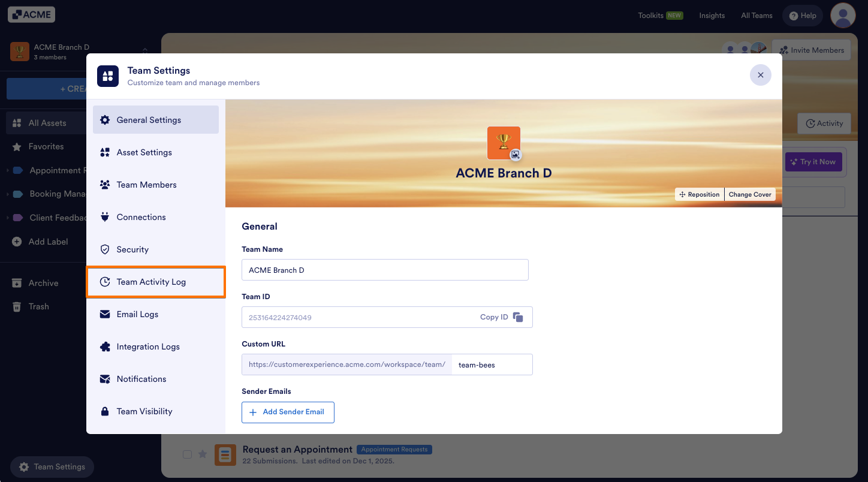Click the General Settings gear icon
Screen dimensions: 868x482
point(105,120)
